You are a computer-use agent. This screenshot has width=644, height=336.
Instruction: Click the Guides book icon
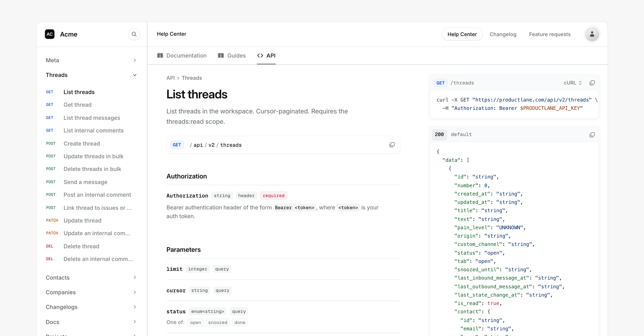pyautogui.click(x=221, y=55)
